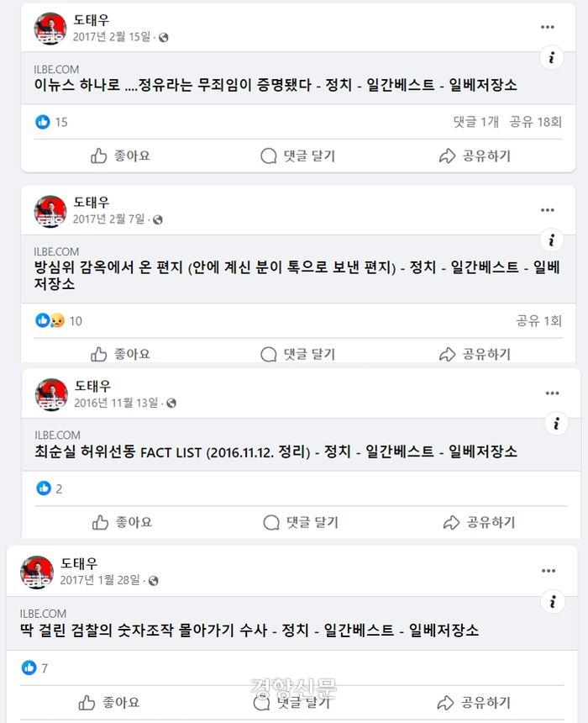Open the options menu on the last post
The height and width of the screenshot is (723, 588).
(x=548, y=570)
